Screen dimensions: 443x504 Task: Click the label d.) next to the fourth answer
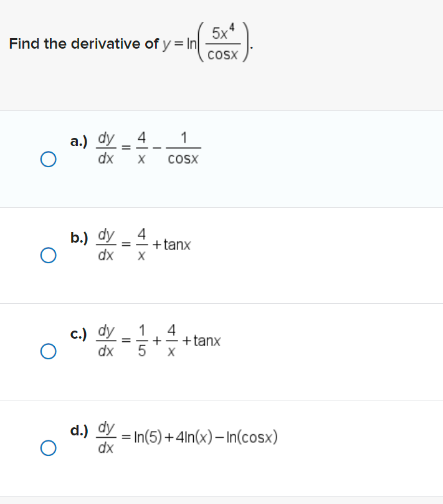pos(79,430)
